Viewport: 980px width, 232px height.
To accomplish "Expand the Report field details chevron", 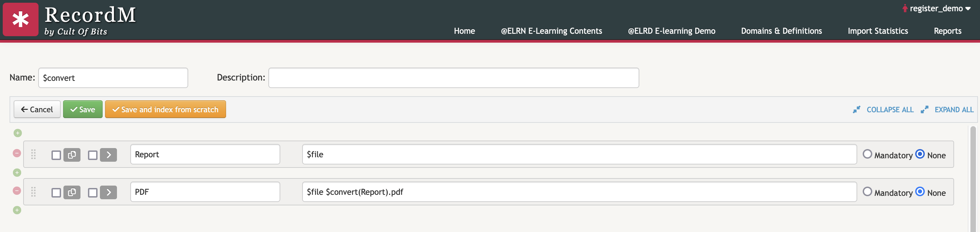I will tap(108, 155).
